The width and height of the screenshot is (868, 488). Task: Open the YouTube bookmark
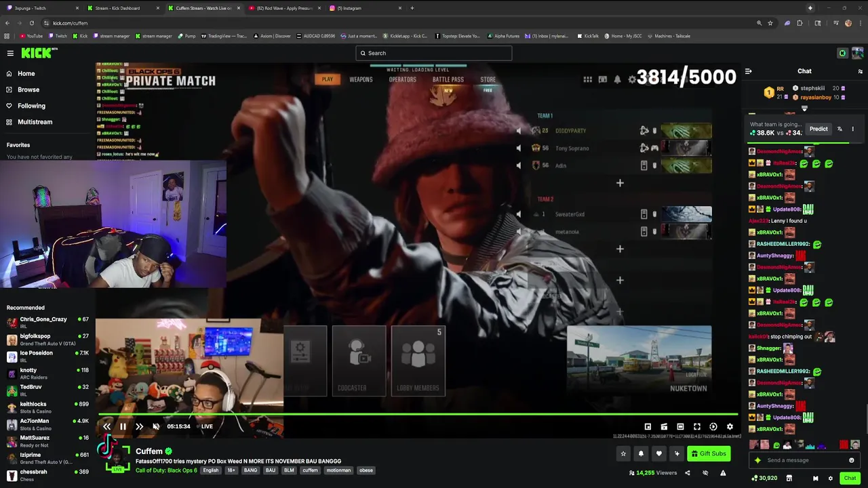click(x=31, y=36)
